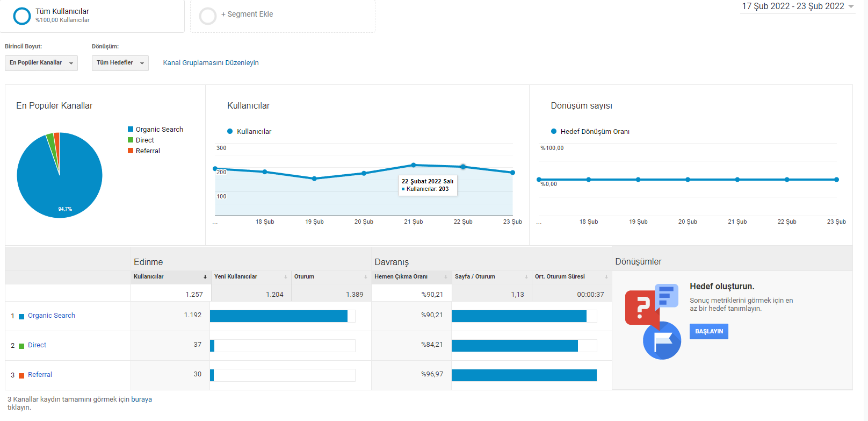Click the 22 Şub data point on Kullanıcılar chart
Image resolution: width=868 pixels, height=421 pixels.
[x=463, y=167]
